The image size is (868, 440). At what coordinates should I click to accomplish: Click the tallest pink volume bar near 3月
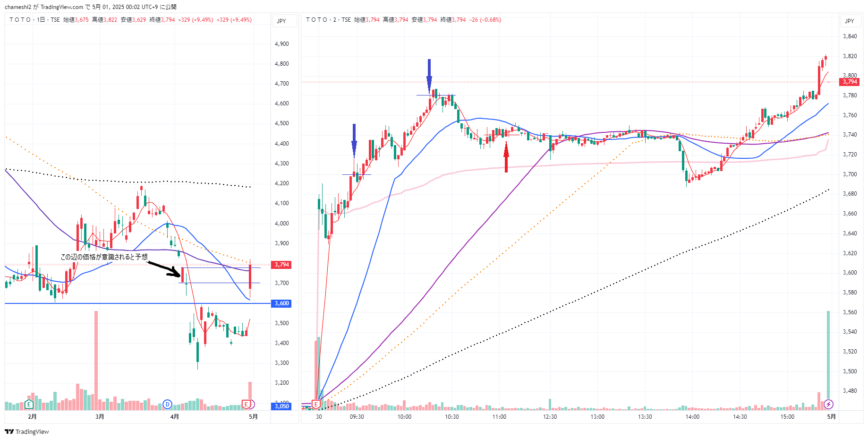(96, 360)
